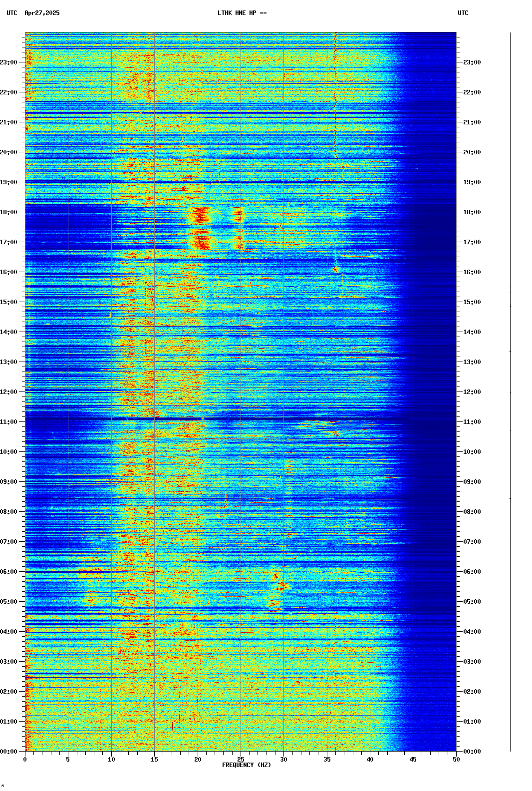Select 10:00 on the left time axis
Screen dimensions: 532x791
point(8,452)
